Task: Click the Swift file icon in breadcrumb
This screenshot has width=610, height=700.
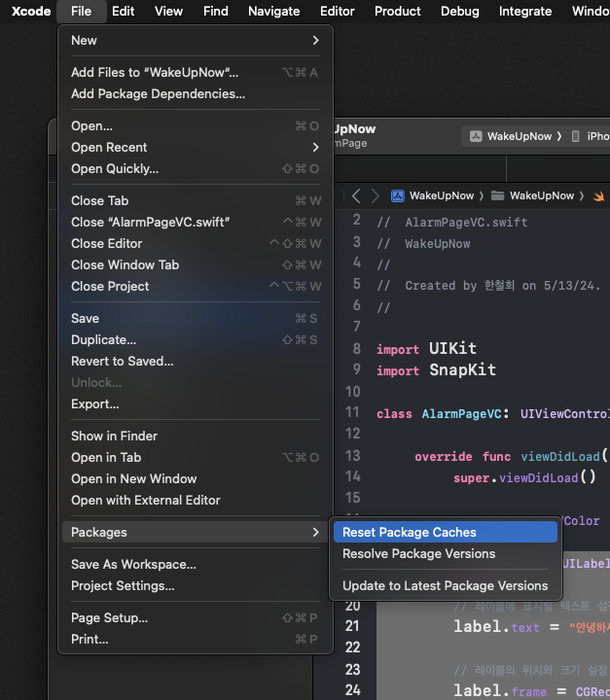Action: coord(598,196)
